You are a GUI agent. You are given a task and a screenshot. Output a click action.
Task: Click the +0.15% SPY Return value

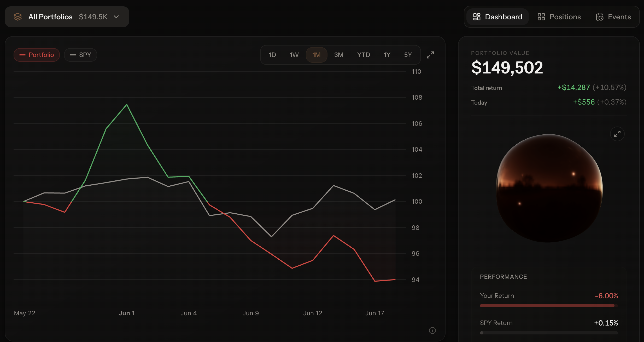point(606,323)
